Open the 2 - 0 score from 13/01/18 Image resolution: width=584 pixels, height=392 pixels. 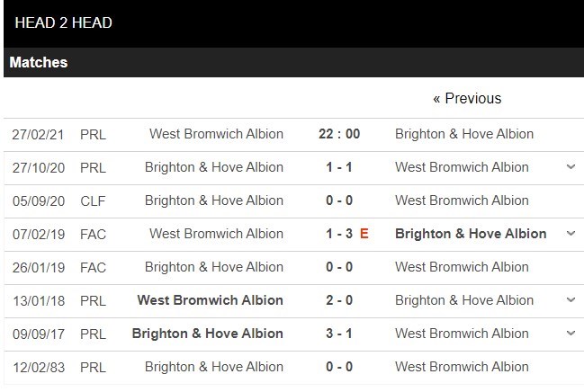coord(339,300)
